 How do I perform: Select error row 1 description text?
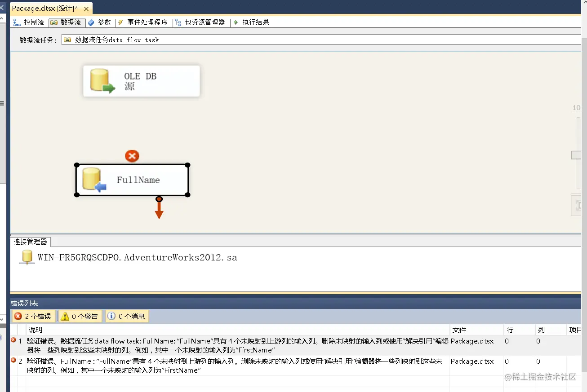coord(238,345)
